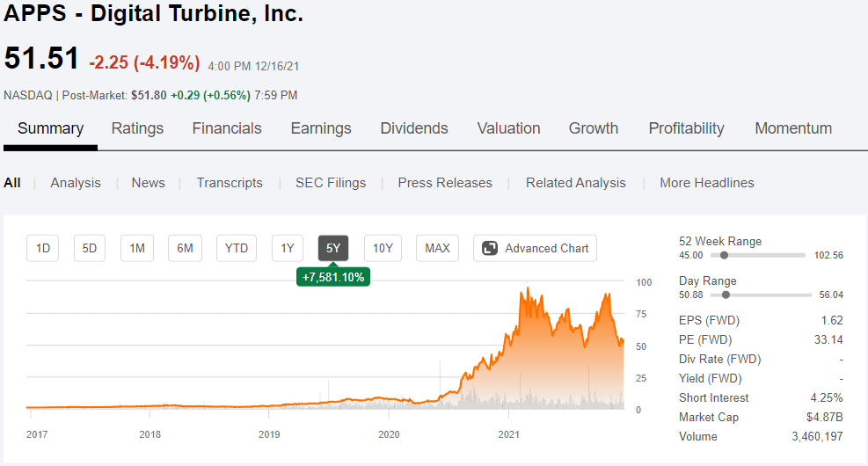Image resolution: width=868 pixels, height=466 pixels.
Task: Click the Yield (FWD) label
Action: tap(711, 379)
